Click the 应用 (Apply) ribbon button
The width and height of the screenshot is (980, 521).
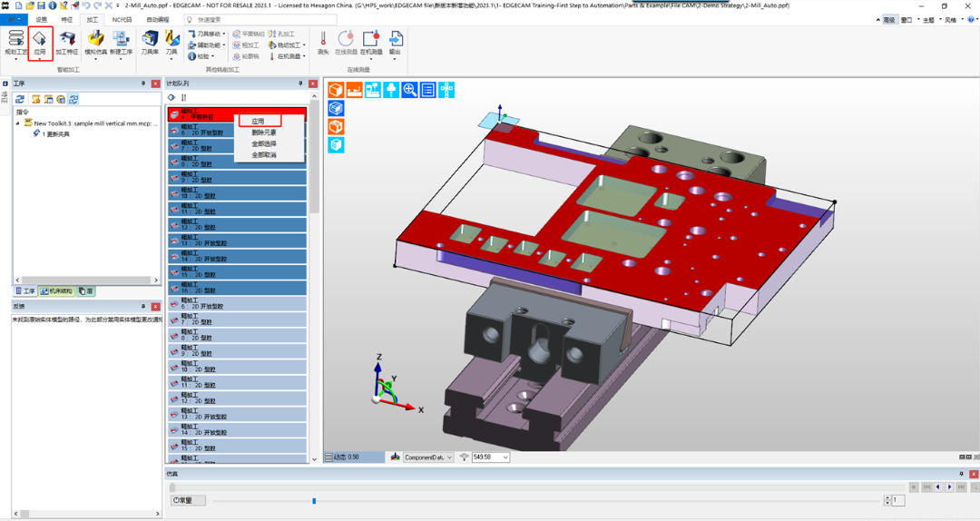pos(39,42)
